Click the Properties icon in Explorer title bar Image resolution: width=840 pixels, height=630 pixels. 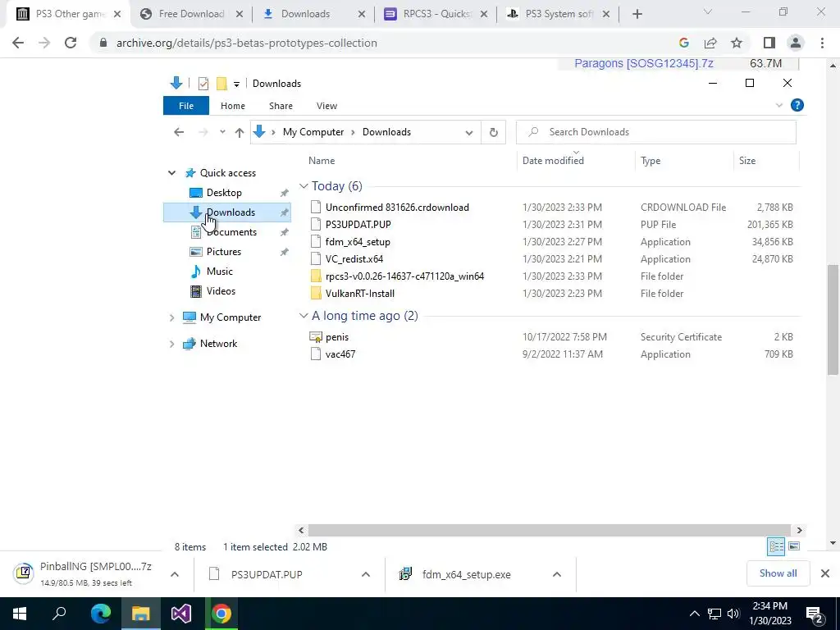click(203, 84)
